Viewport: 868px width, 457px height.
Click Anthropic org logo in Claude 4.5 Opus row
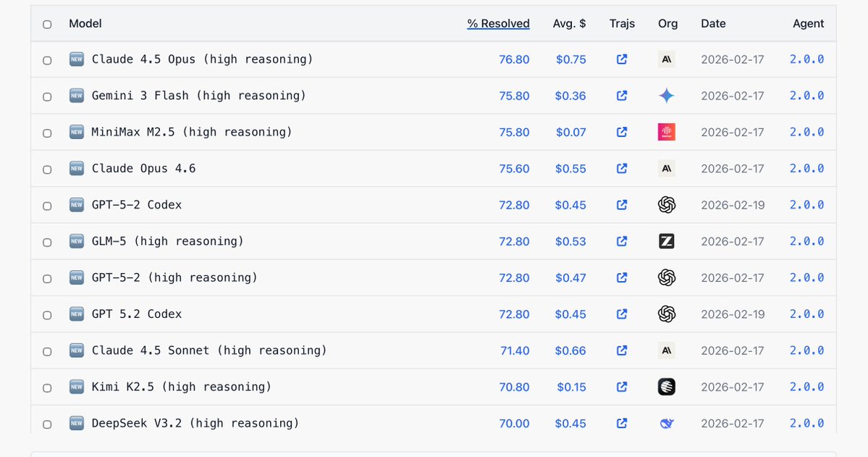coord(667,59)
